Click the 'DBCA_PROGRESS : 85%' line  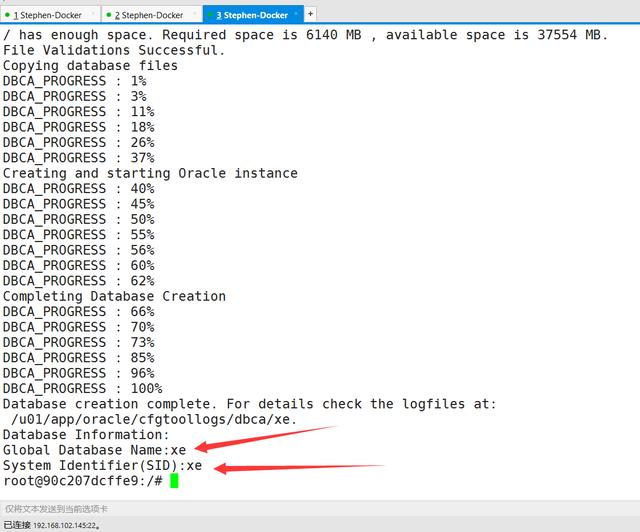point(78,358)
